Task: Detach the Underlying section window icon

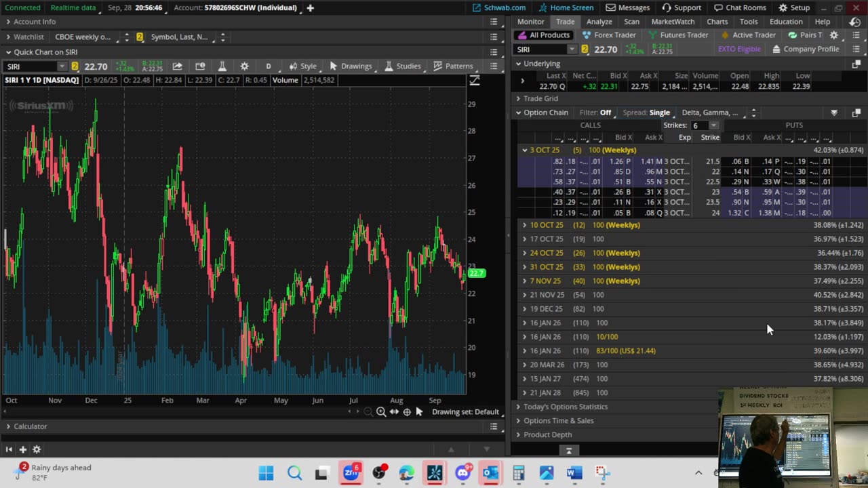Action: pos(856,64)
